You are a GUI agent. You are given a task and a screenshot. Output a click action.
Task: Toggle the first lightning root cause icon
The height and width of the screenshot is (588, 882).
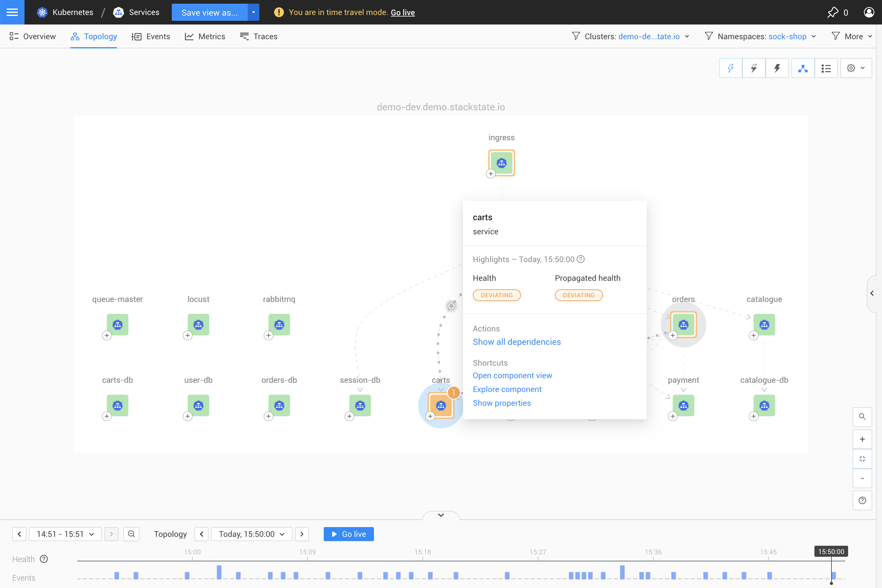(730, 68)
